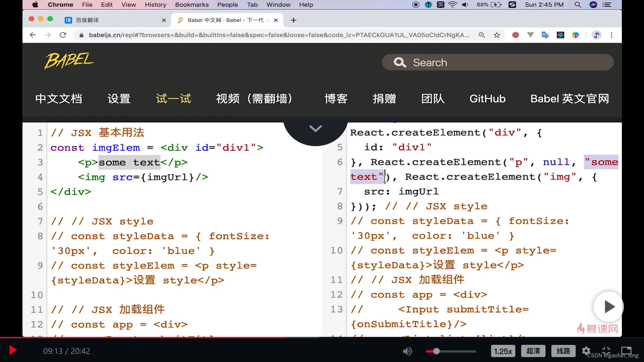Open the GitHub navigation link

click(487, 99)
